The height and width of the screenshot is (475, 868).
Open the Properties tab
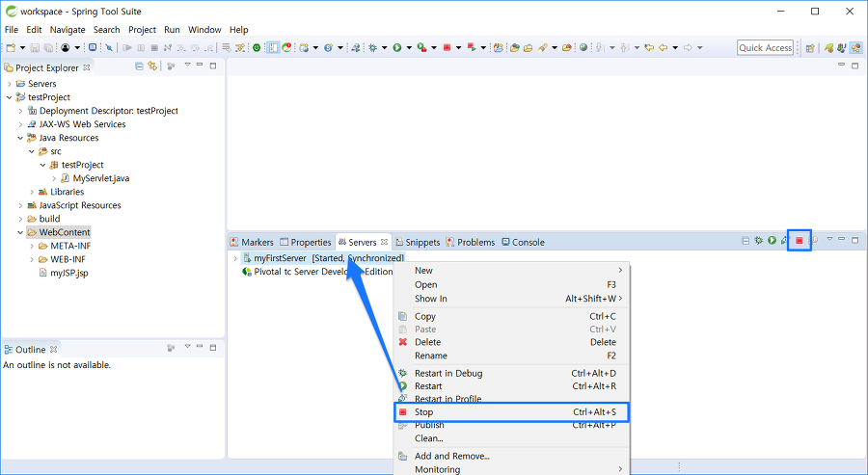tap(306, 242)
